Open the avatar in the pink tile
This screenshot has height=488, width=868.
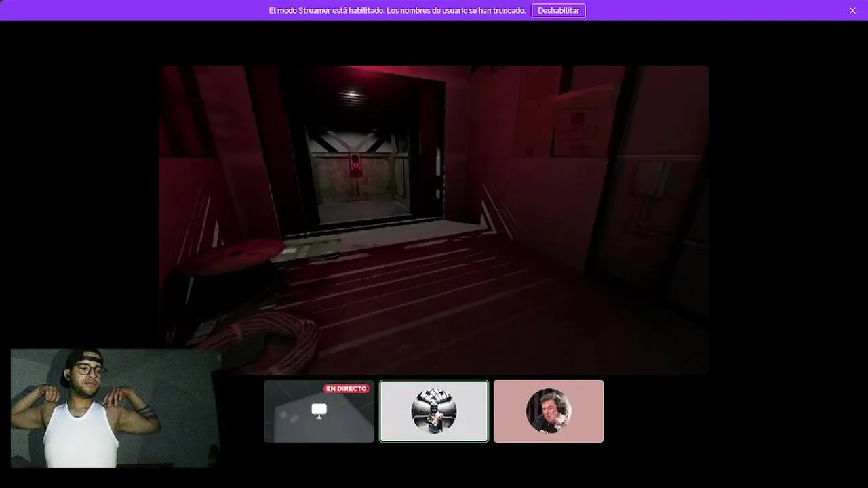[549, 411]
